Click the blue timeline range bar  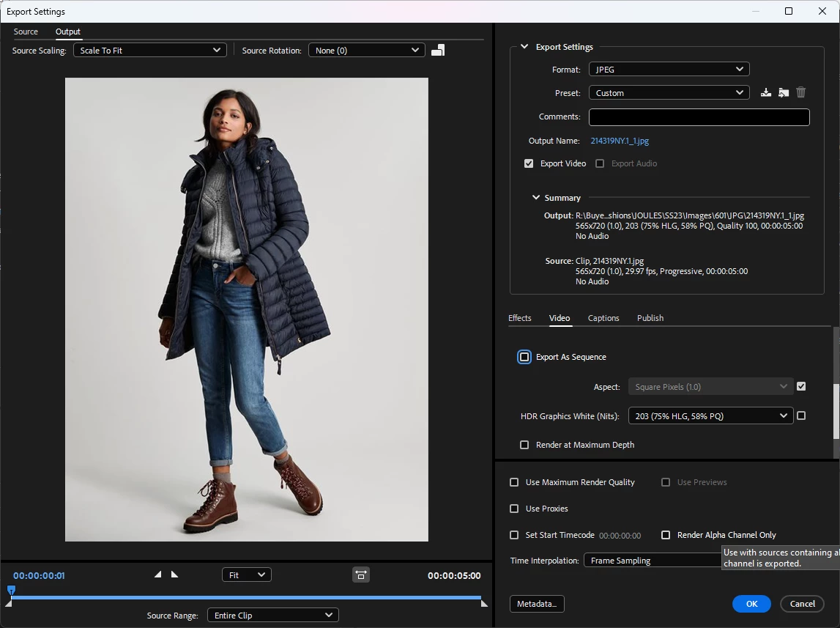click(246, 598)
